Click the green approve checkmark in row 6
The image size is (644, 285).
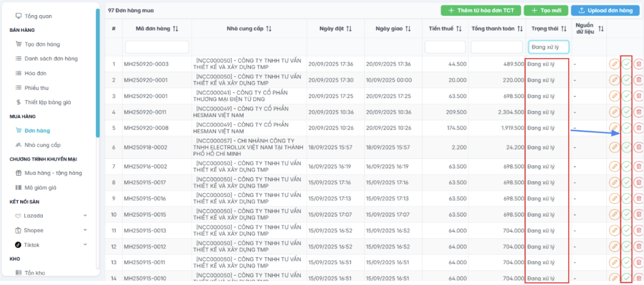pos(627,147)
